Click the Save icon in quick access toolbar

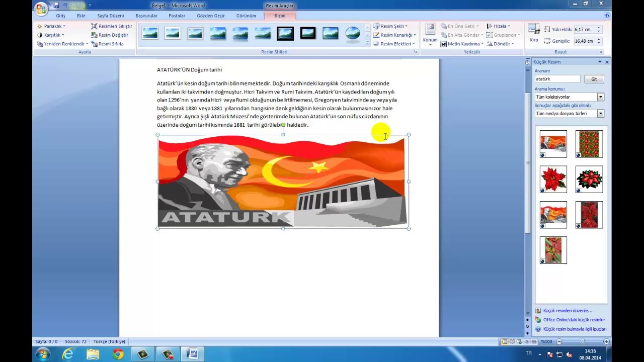coord(56,5)
